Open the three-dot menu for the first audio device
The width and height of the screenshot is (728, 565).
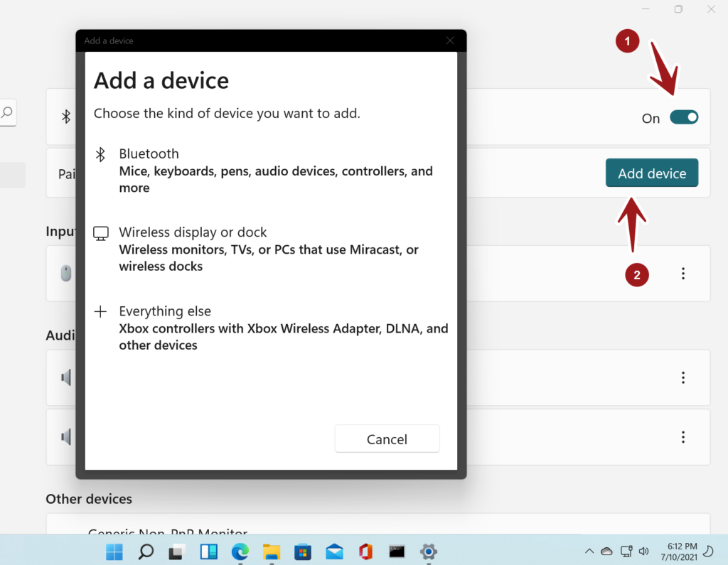[x=682, y=377]
